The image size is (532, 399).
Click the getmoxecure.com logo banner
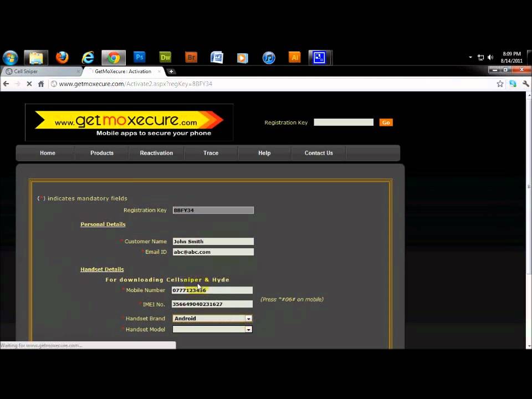pyautogui.click(x=129, y=122)
